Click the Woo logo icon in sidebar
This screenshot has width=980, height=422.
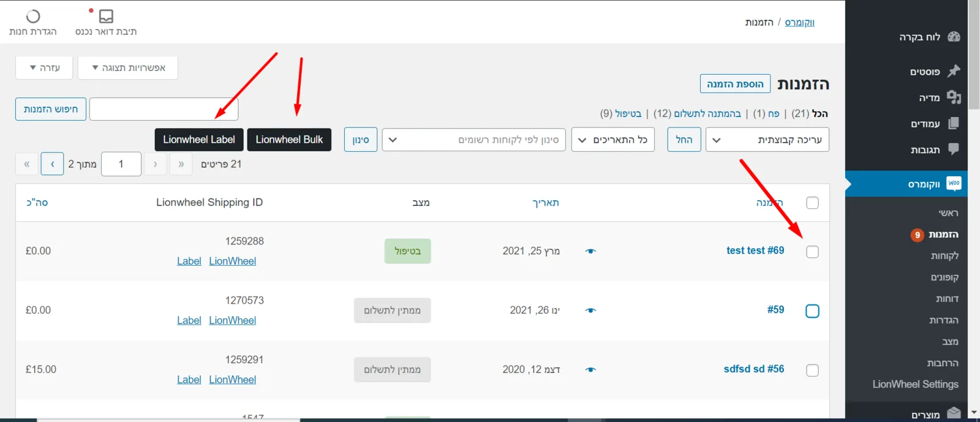point(954,183)
